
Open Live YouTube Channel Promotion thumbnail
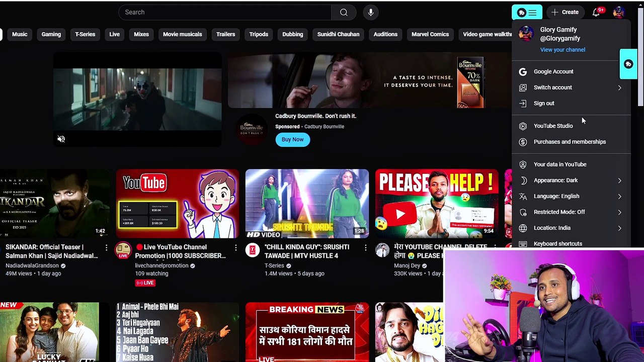pyautogui.click(x=178, y=204)
